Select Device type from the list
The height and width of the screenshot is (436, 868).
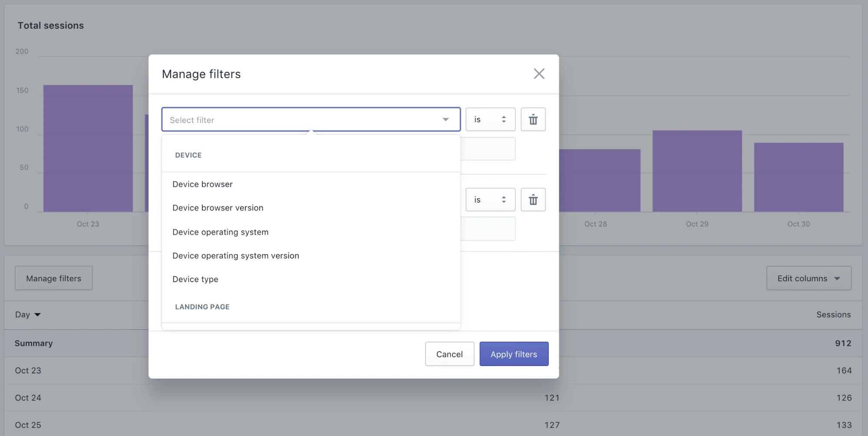click(x=195, y=279)
